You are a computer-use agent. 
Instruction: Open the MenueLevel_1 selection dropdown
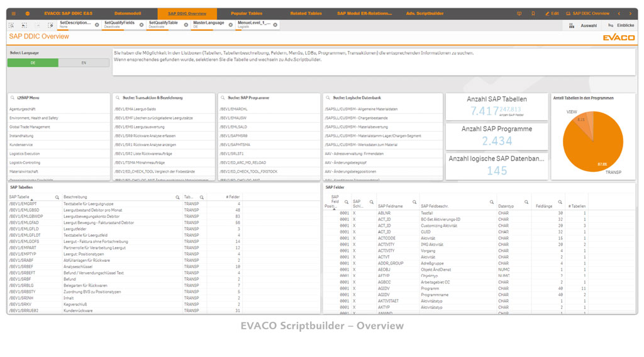pos(254,25)
